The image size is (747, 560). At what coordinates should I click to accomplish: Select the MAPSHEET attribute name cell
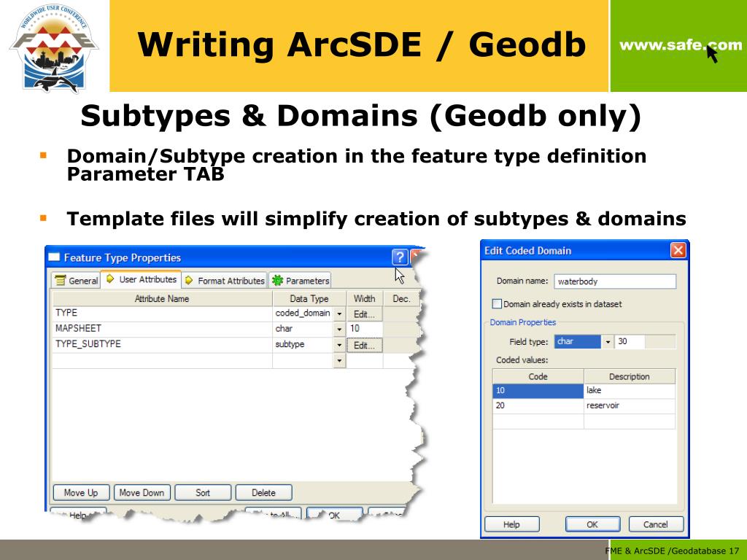(162, 329)
